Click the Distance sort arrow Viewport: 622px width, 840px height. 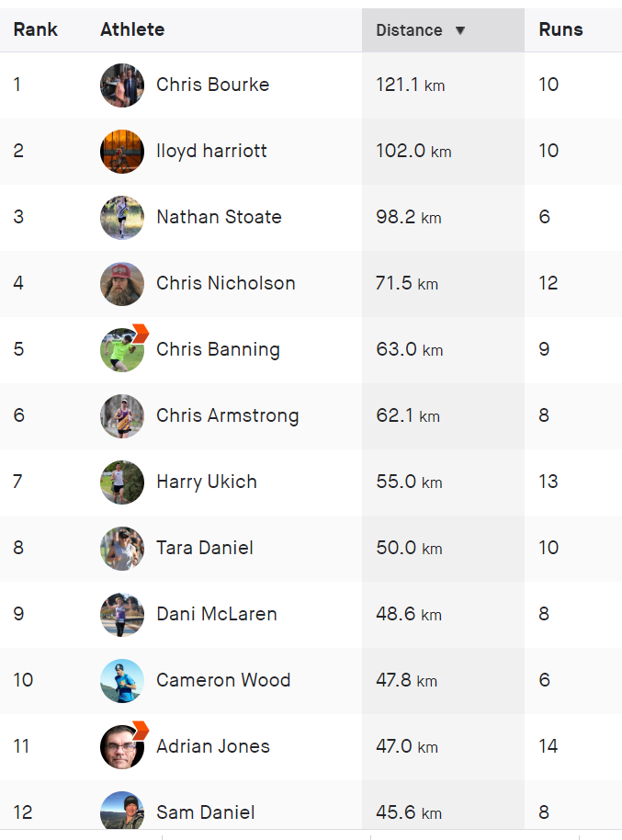click(x=459, y=30)
